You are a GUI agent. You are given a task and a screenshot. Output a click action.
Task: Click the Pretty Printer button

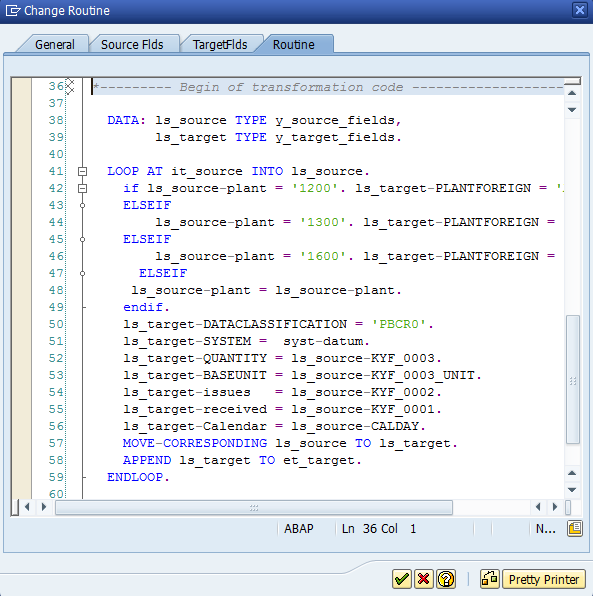544,579
